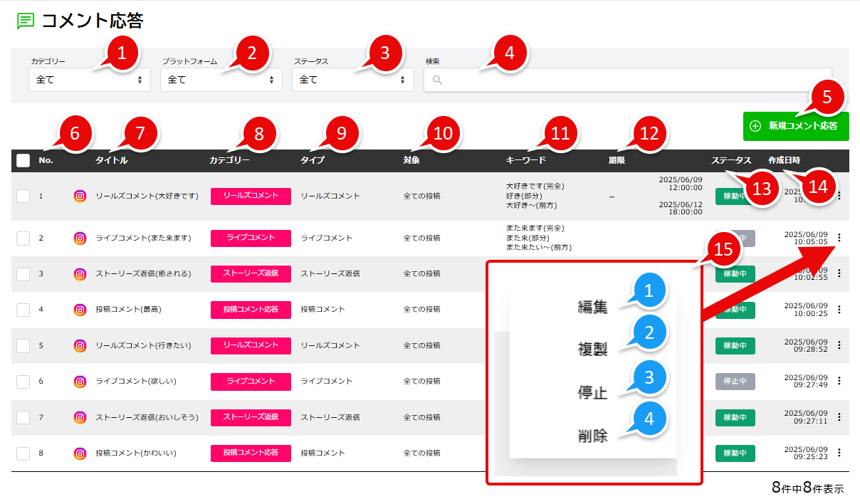Image resolution: width=860 pixels, height=504 pixels.
Task: Toggle the select-all checkbox in table header
Action: point(23,161)
